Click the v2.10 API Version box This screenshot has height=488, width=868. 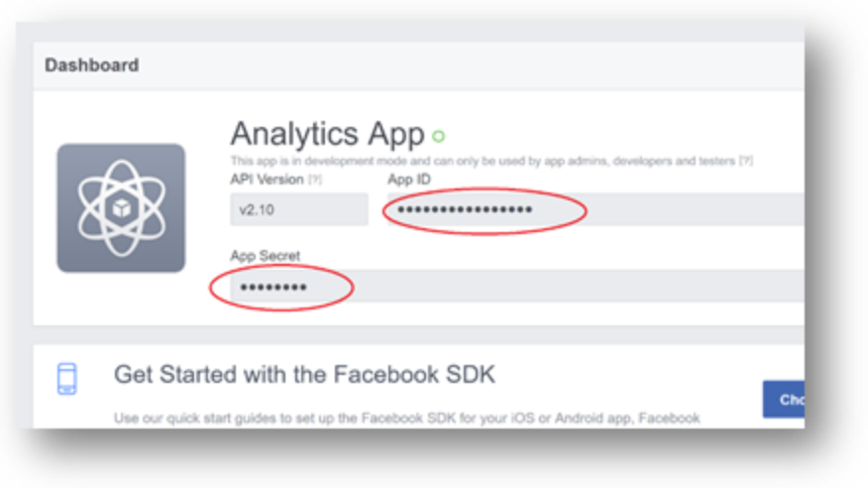(x=299, y=209)
